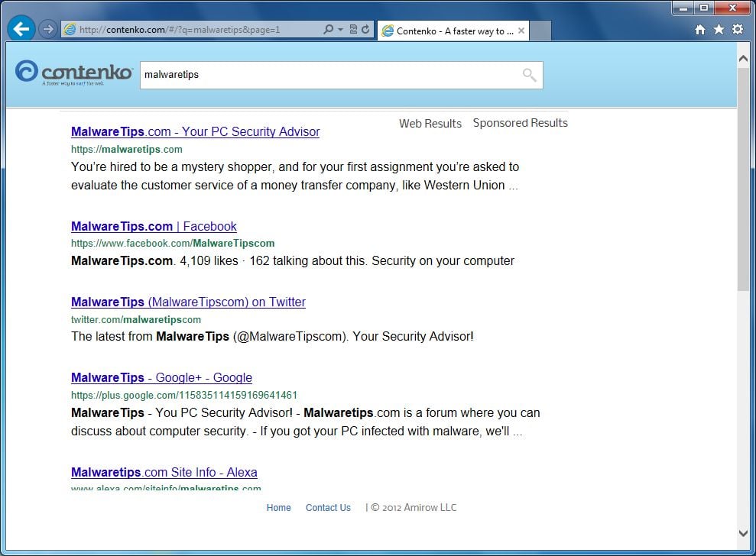The image size is (756, 556).
Task: Click the facebook.com/MalwareTipscom URL text
Action: 173,244
